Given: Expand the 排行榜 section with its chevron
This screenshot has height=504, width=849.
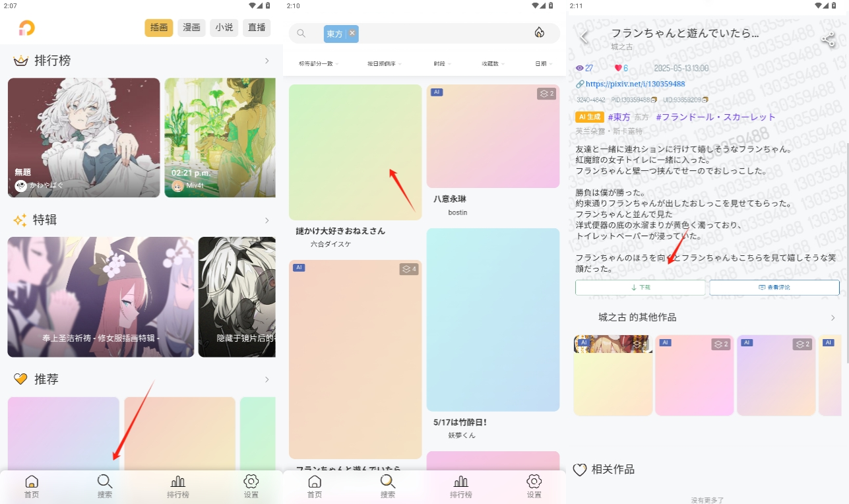Looking at the screenshot, I should [x=267, y=61].
